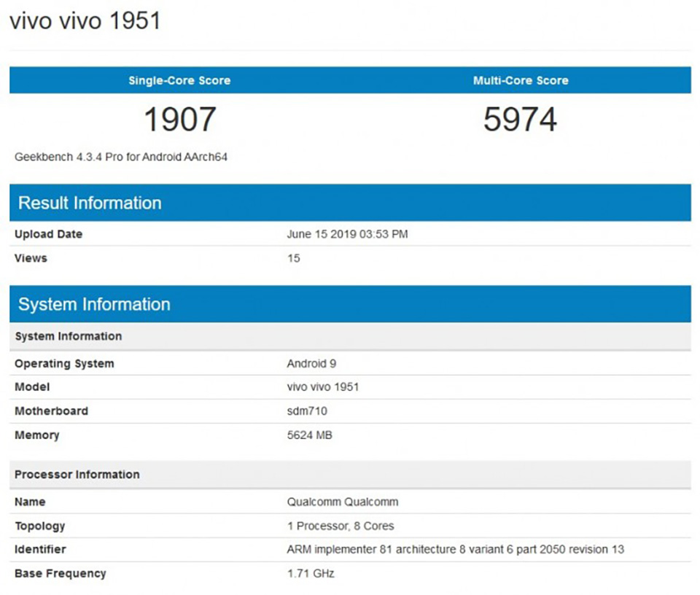This screenshot has height=595, width=700.
Task: Click the Operating System value Android 9
Action: 311,363
